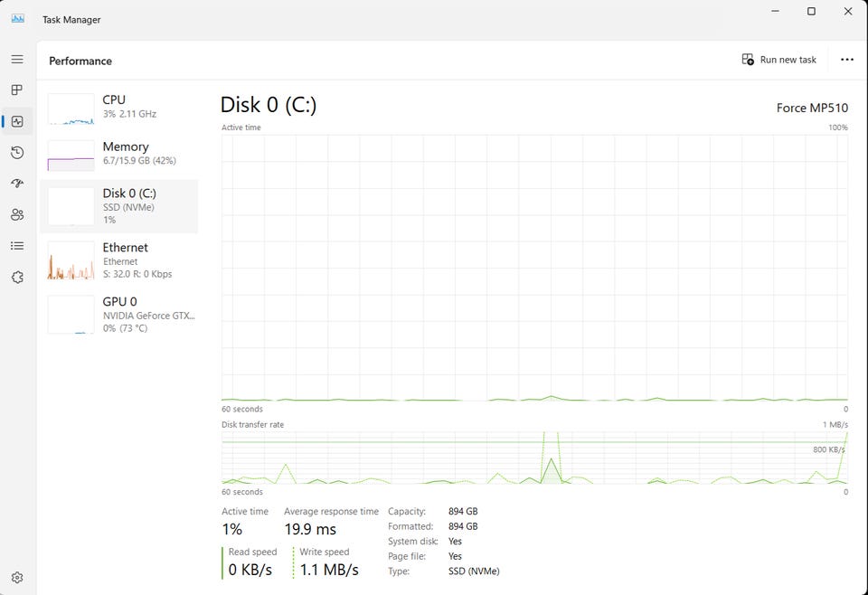Select Disk 0 (C:) in the list
This screenshot has height=595, width=868.
point(119,206)
